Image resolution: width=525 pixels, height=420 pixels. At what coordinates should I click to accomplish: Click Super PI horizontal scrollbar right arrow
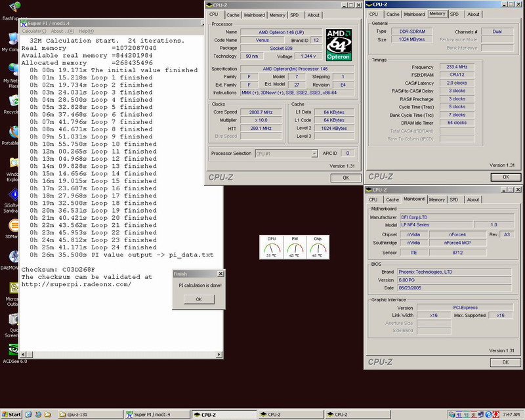(x=219, y=354)
